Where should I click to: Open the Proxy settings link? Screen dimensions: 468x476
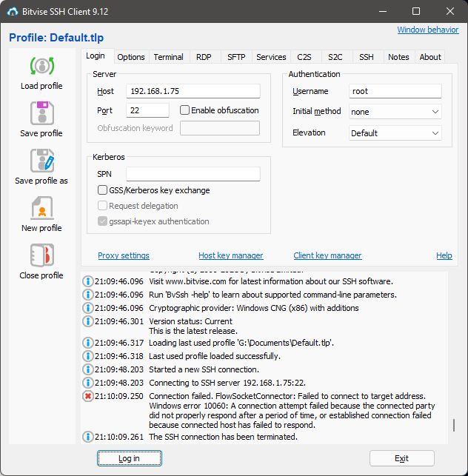[x=124, y=255]
